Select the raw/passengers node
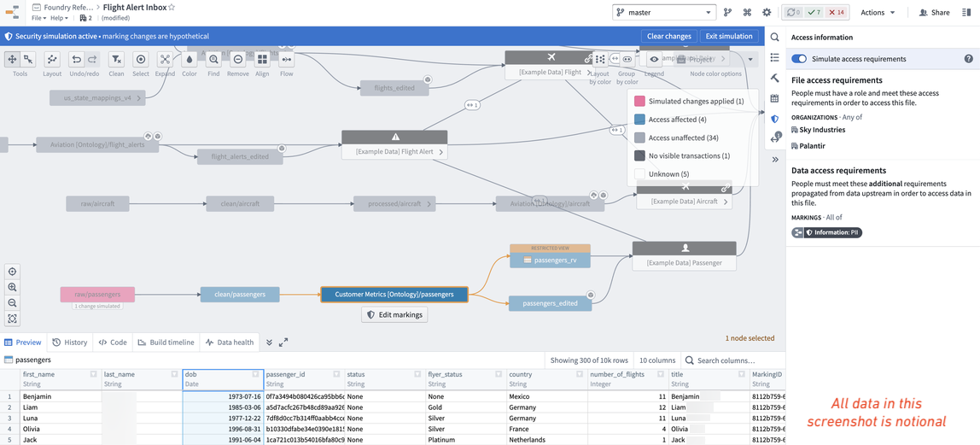Image resolution: width=980 pixels, height=445 pixels. (x=97, y=294)
